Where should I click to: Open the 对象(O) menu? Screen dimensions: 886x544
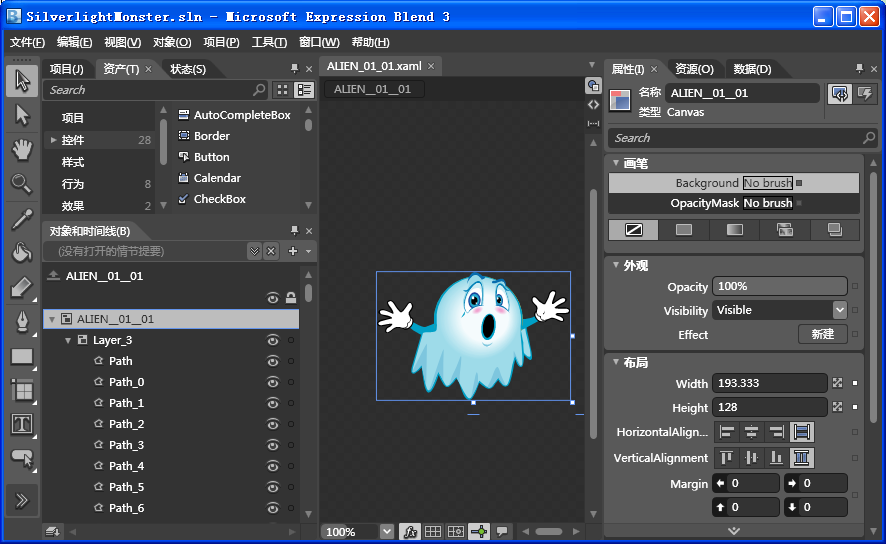coord(172,42)
